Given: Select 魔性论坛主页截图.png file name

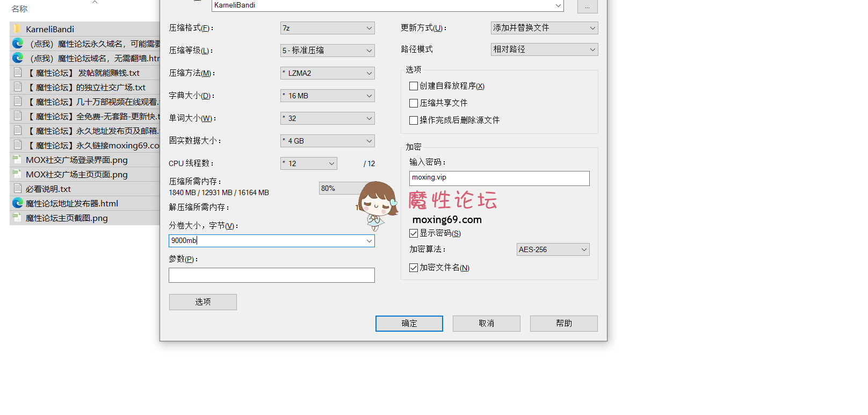Looking at the screenshot, I should point(67,218).
